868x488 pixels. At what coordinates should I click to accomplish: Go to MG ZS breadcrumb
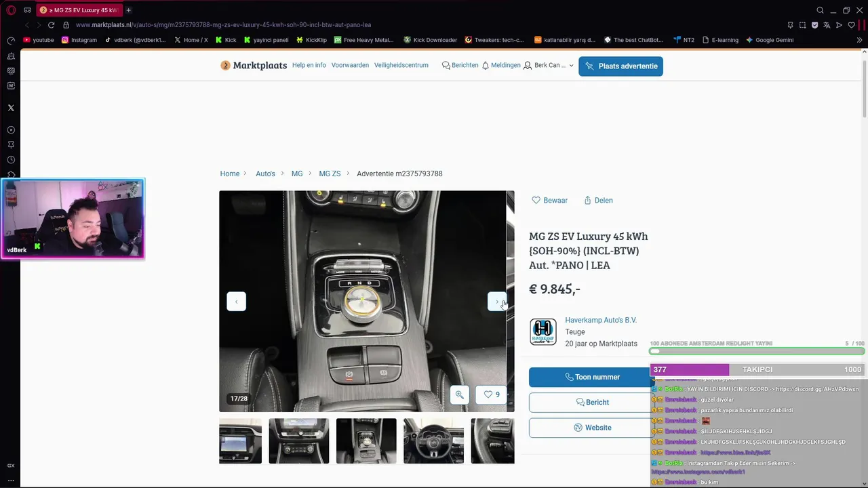330,174
